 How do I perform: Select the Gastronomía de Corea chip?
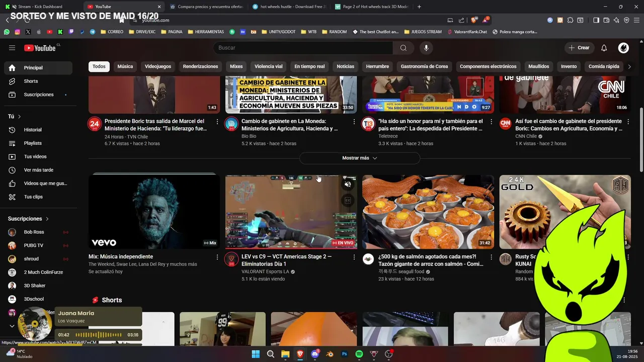[424, 66]
